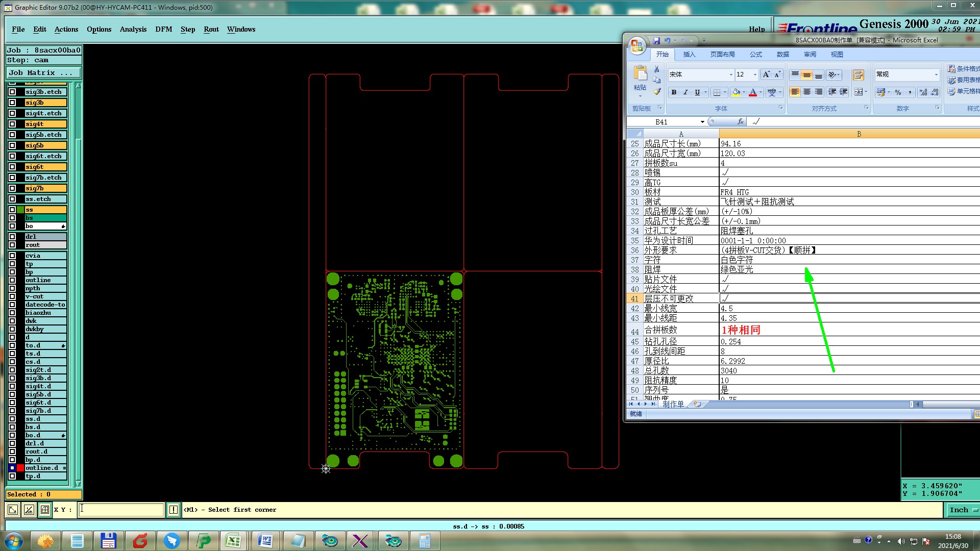
Task: Click the Excel icon in Windows taskbar
Action: point(234,541)
